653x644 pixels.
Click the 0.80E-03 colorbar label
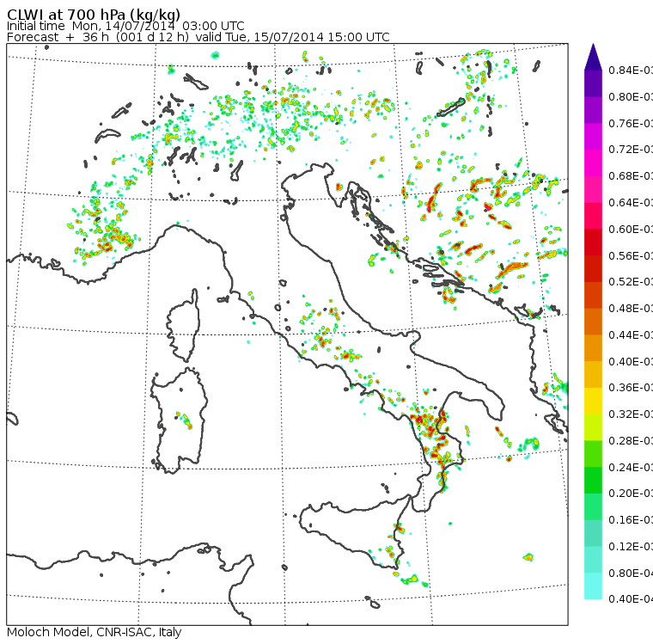pyautogui.click(x=630, y=96)
